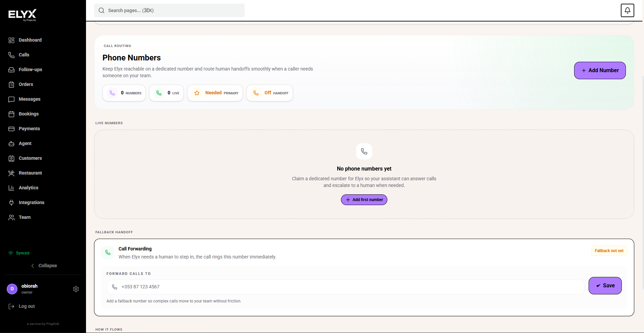Open Team label in sidebar
Screen dimensions: 644x333
(25, 217)
